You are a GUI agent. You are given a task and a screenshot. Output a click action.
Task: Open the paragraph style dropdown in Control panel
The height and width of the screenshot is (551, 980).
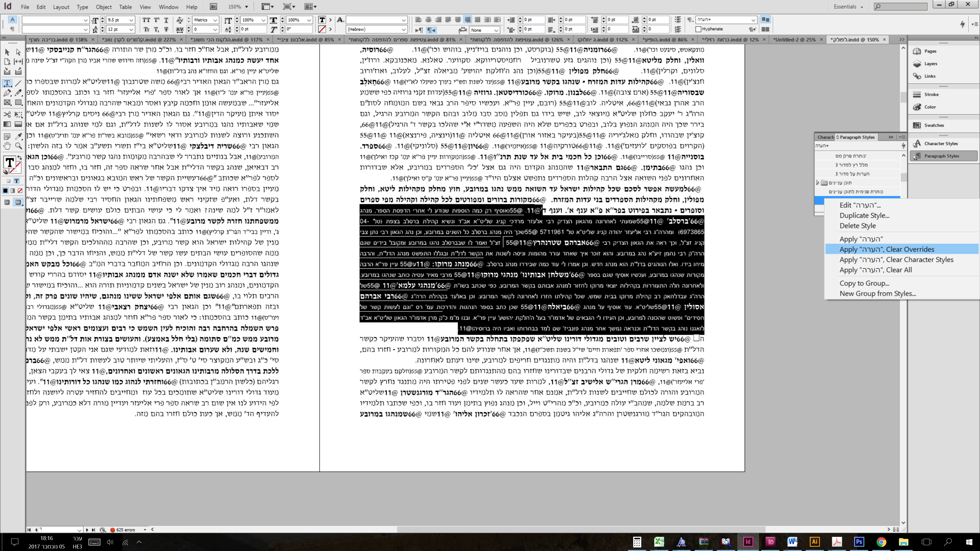tap(753, 20)
